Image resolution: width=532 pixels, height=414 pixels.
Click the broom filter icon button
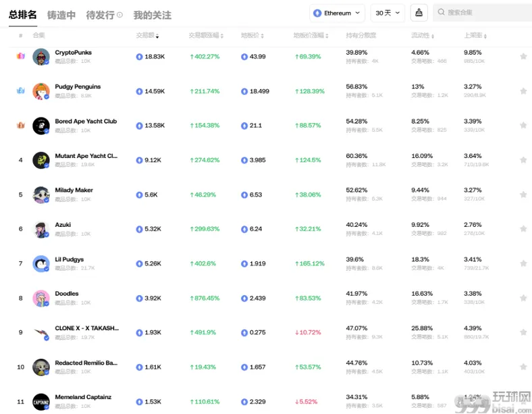pos(419,13)
